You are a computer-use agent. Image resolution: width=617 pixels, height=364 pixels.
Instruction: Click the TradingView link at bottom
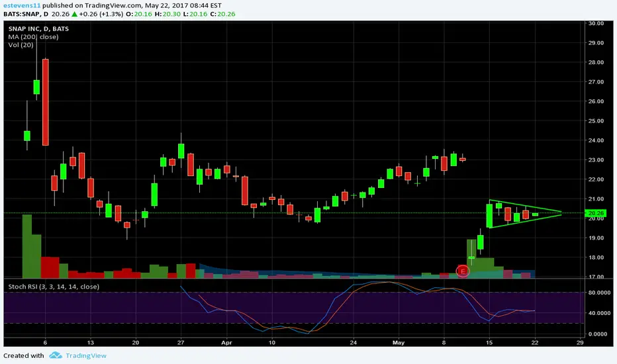point(86,356)
